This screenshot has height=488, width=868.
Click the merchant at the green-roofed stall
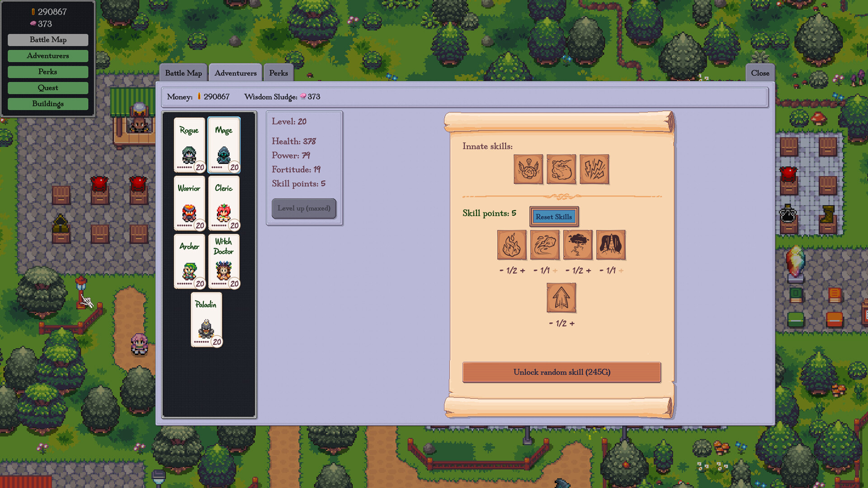tap(139, 124)
